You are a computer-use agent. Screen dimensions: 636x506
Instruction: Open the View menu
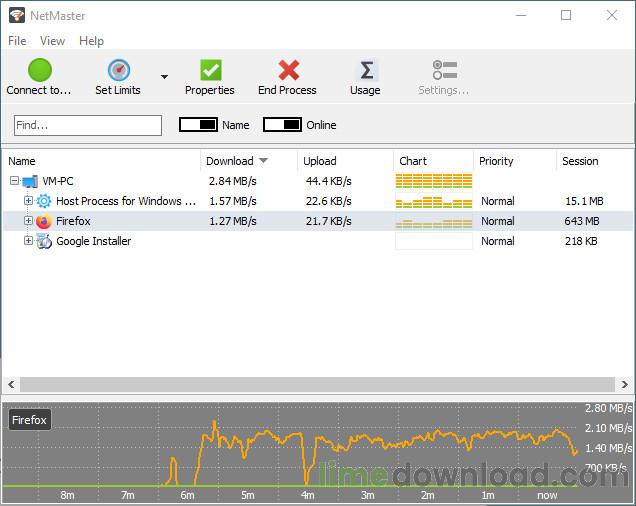click(52, 41)
